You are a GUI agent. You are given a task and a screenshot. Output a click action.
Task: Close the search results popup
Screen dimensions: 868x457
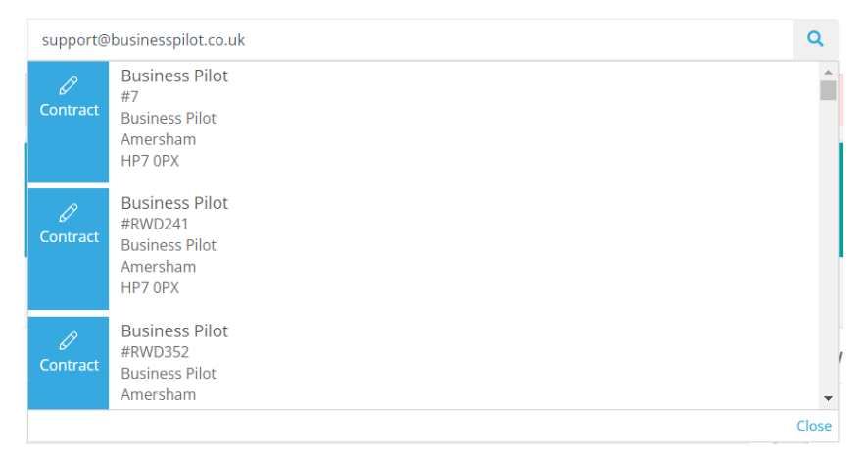tap(814, 426)
